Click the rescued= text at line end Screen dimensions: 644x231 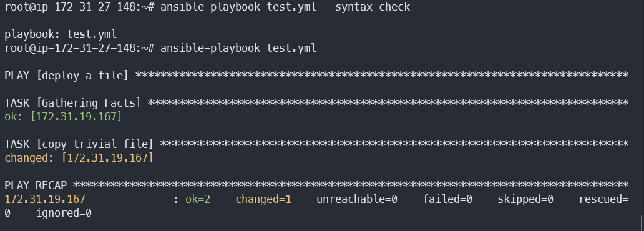tap(604, 199)
